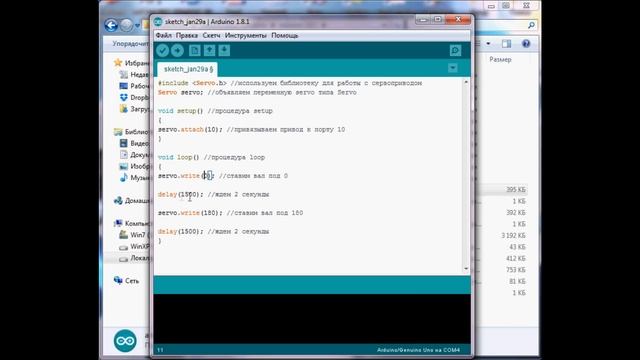640x360 pixels.
Task: Click the #include Servo.h code line
Action: click(x=290, y=83)
